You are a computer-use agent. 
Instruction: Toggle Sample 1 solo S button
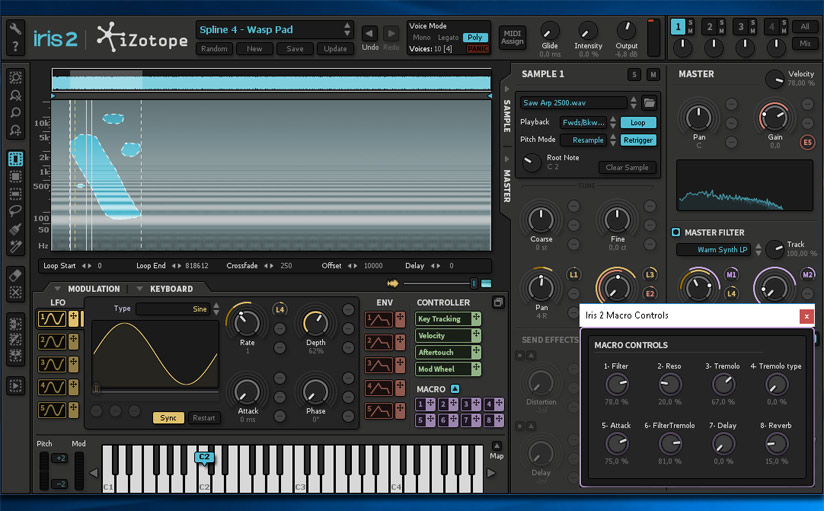(x=634, y=75)
